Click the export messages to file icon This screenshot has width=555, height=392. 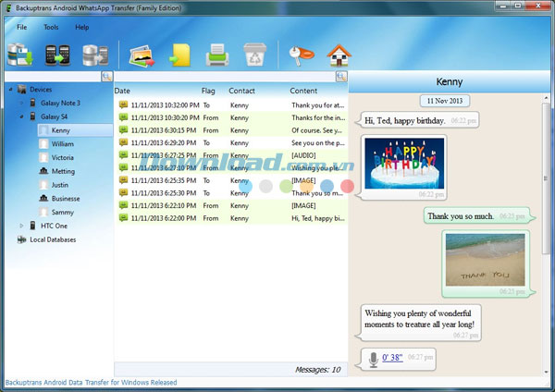coord(179,55)
